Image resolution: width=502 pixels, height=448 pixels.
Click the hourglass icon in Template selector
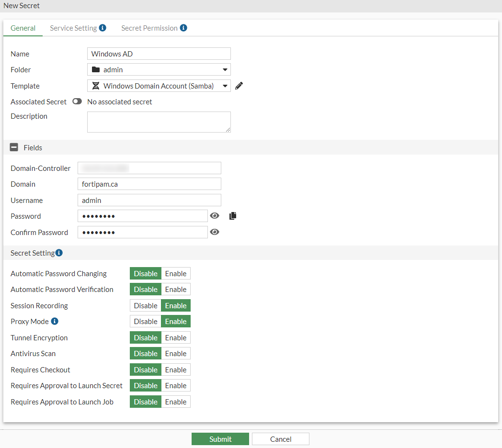[x=97, y=86]
